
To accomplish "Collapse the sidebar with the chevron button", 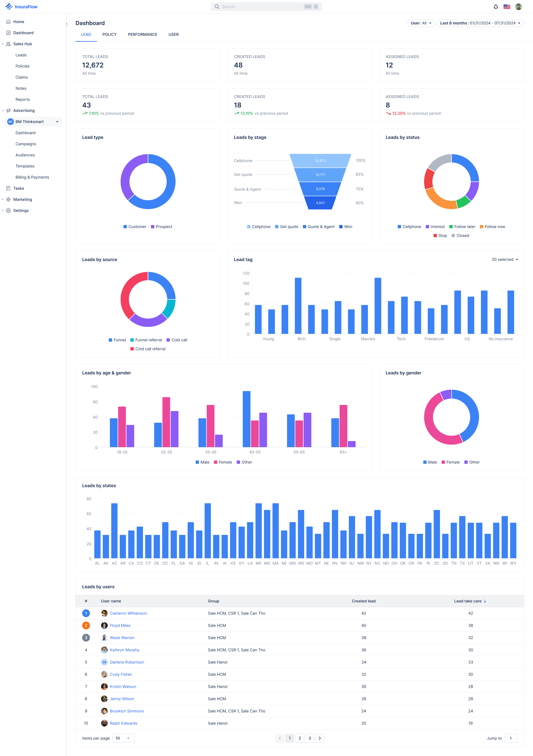I will tap(66, 24).
